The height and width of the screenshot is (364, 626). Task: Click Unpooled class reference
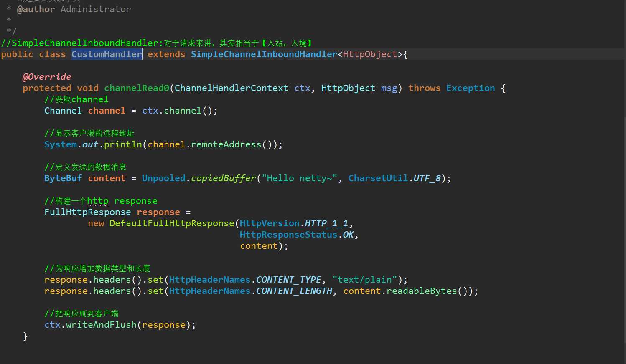[x=163, y=178]
